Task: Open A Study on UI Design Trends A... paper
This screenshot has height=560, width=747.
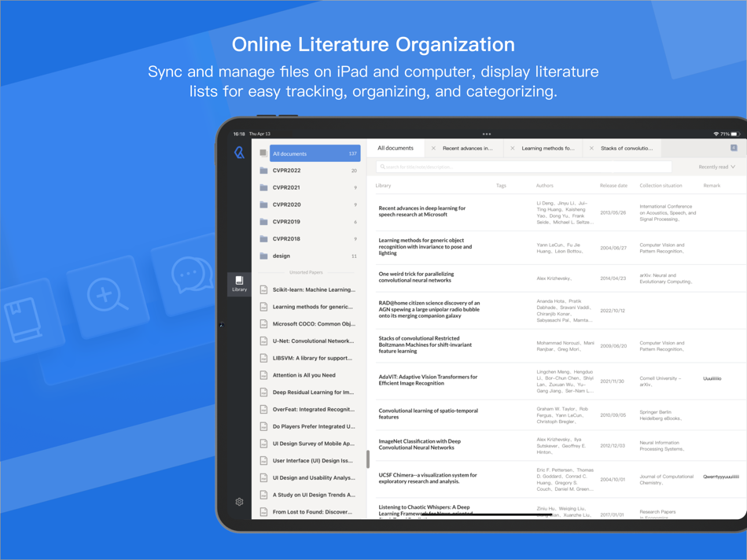Action: [309, 496]
